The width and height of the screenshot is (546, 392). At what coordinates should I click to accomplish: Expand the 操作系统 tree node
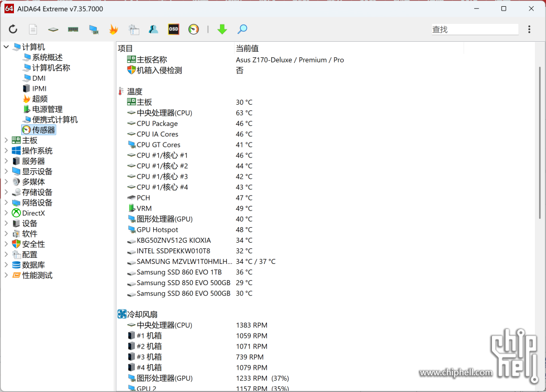(6, 151)
